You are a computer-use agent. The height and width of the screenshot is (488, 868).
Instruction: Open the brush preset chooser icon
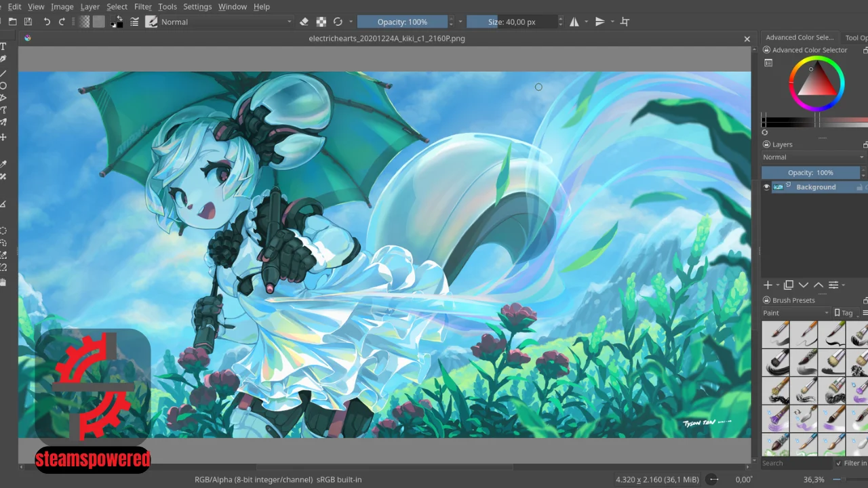(x=151, y=22)
